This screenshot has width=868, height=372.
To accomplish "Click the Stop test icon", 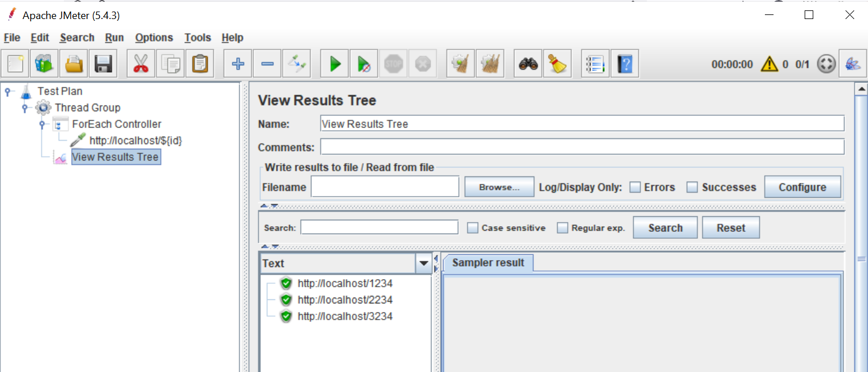I will tap(393, 63).
